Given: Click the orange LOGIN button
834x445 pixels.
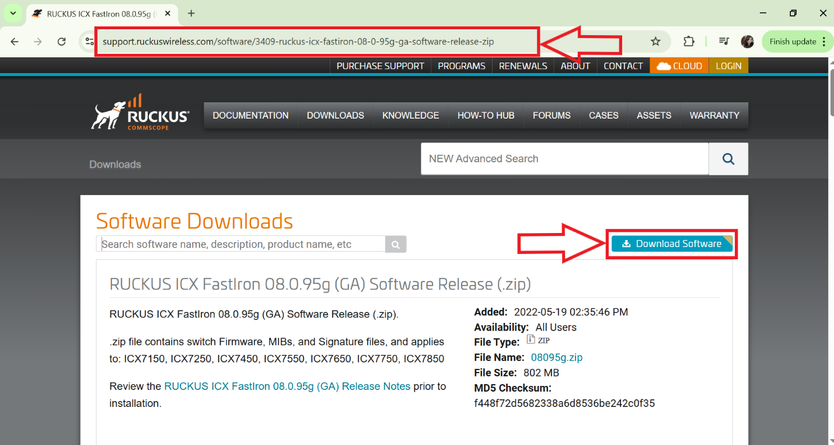Looking at the screenshot, I should coord(728,66).
